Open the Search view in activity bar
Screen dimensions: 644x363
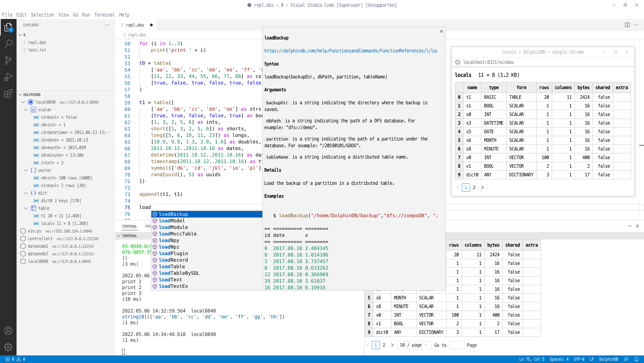coord(8,44)
